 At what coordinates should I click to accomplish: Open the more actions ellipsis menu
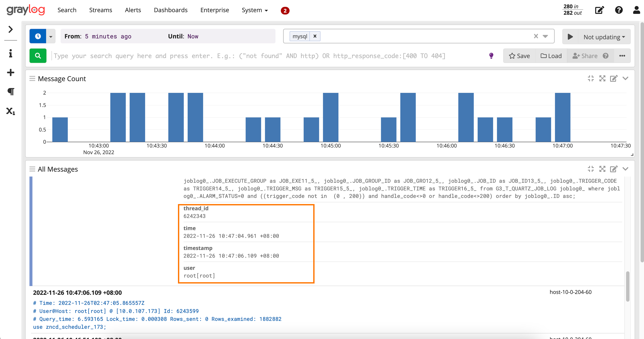[x=622, y=56]
